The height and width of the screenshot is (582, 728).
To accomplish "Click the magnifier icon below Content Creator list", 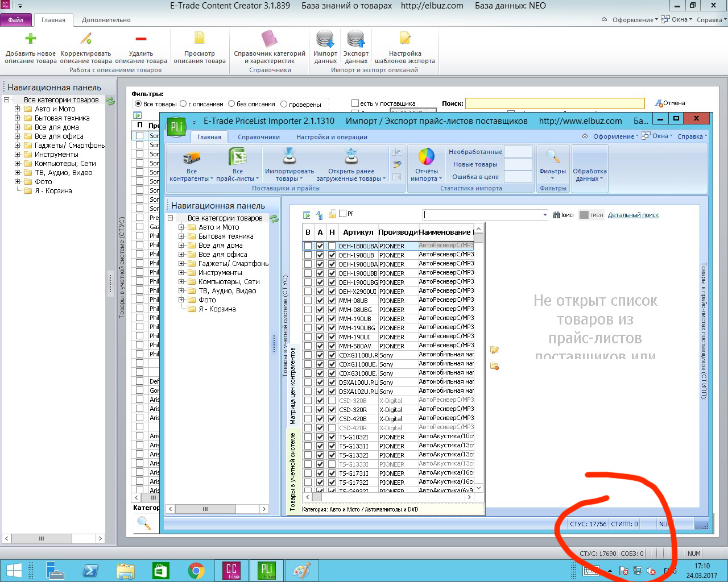I will click(x=144, y=523).
